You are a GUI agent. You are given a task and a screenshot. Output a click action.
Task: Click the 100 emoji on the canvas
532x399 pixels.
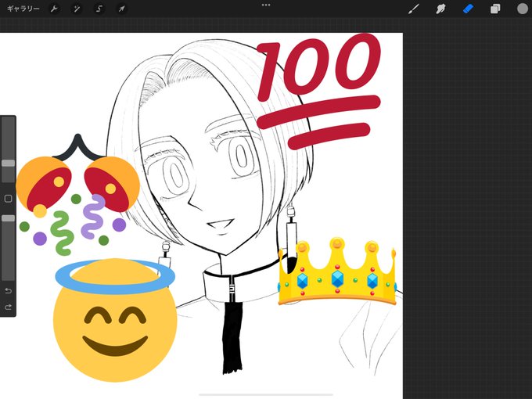point(318,91)
